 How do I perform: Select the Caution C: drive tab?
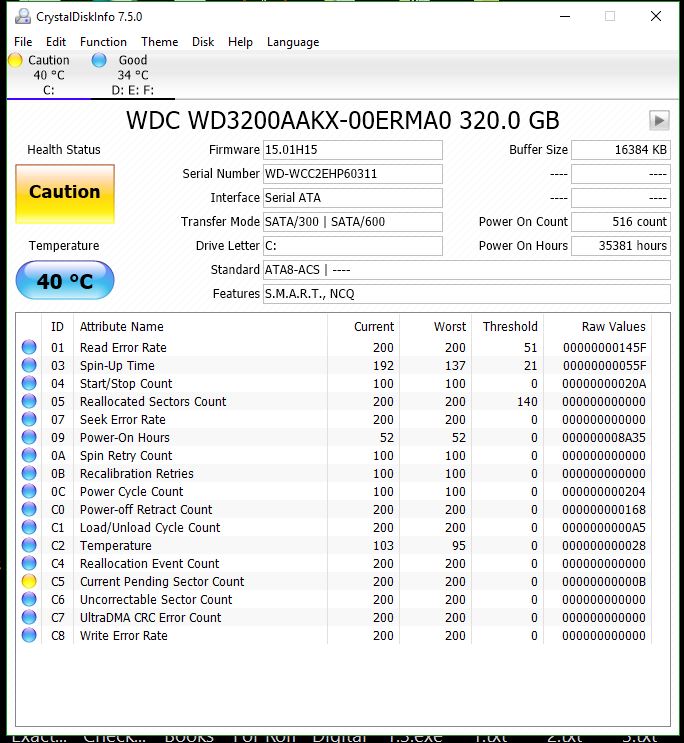(x=48, y=75)
